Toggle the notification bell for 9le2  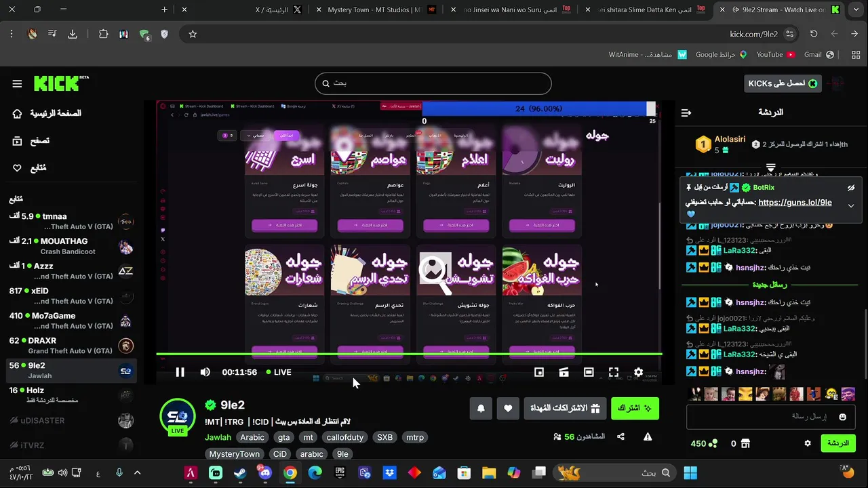click(x=481, y=408)
